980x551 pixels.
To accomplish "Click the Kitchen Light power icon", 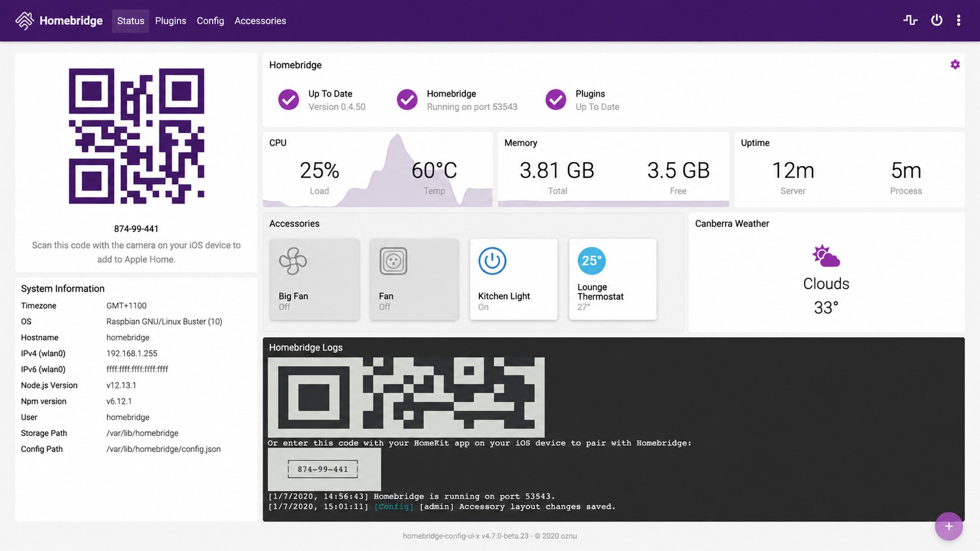I will 492,261.
